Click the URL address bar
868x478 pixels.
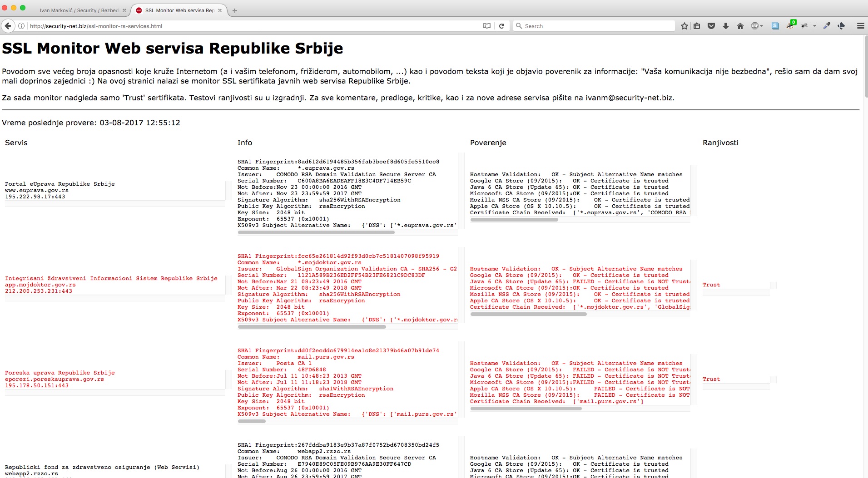(x=254, y=26)
